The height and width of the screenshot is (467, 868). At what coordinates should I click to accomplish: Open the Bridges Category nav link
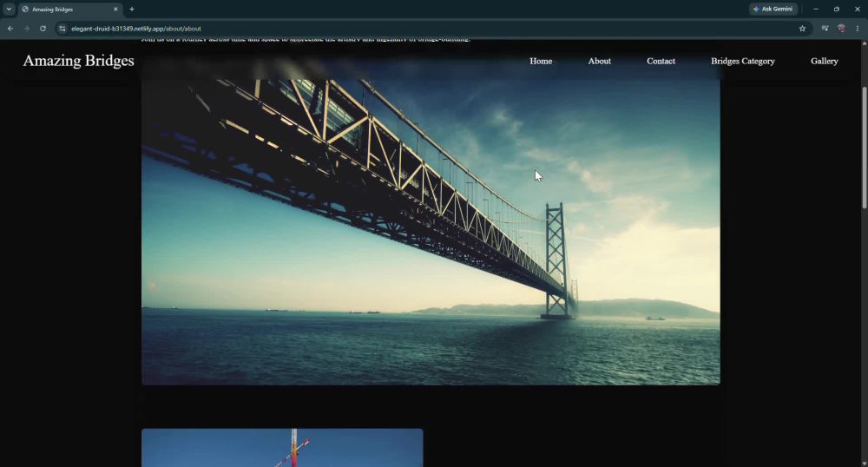[743, 61]
